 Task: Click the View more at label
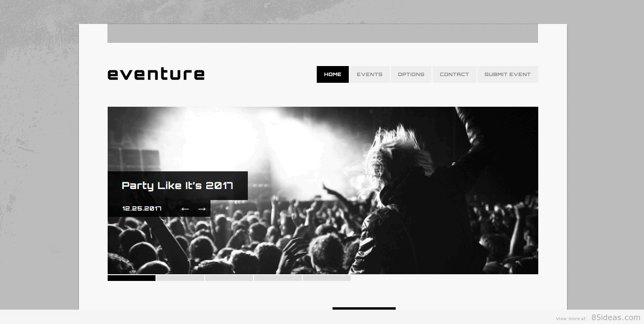(x=571, y=319)
